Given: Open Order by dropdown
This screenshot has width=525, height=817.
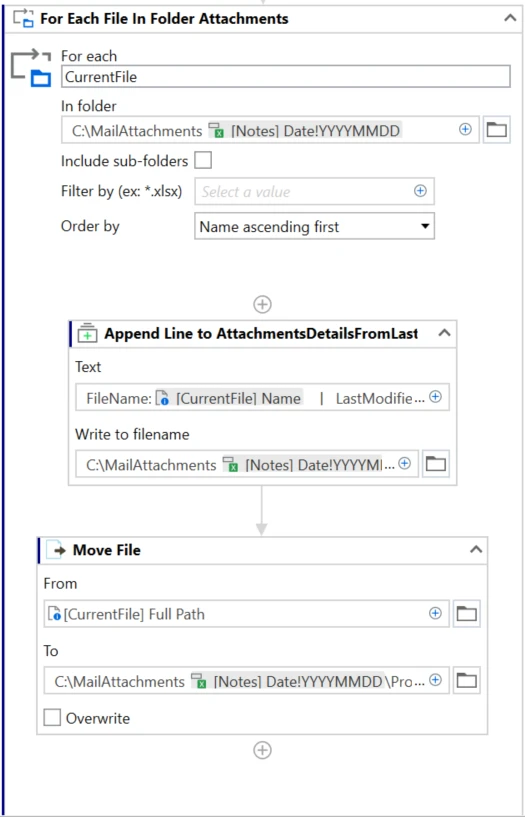Looking at the screenshot, I should click(x=315, y=226).
